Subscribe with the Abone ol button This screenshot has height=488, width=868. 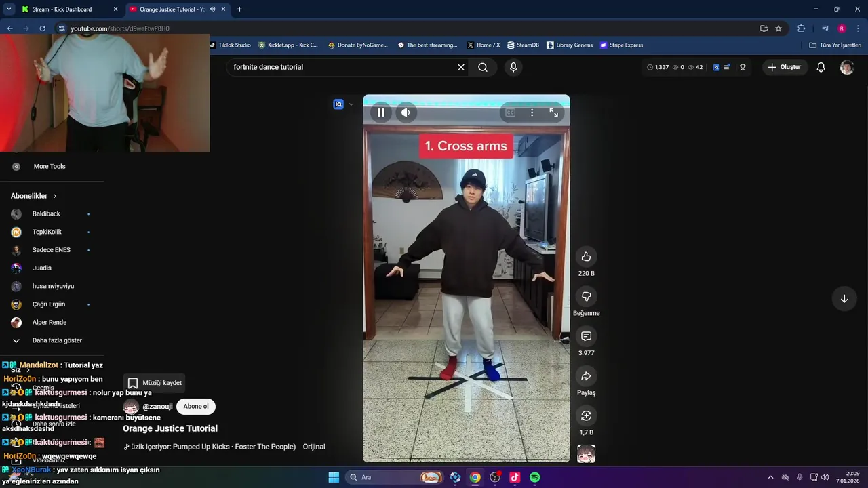(x=196, y=406)
